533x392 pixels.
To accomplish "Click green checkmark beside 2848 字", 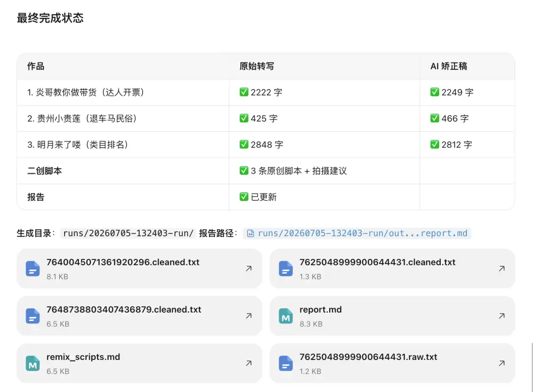I will [x=244, y=144].
